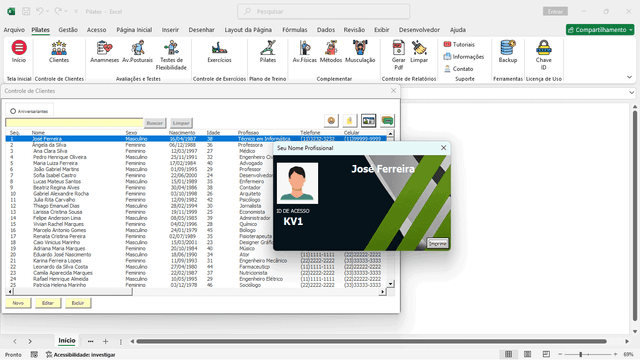Switch to Page Break Preview view

(x=546, y=354)
